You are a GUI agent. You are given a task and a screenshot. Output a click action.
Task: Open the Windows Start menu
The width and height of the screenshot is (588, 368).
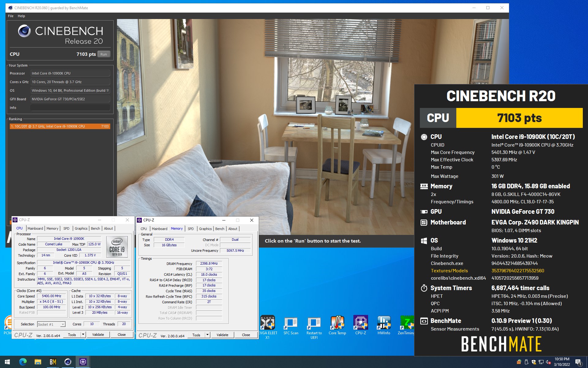(x=7, y=362)
